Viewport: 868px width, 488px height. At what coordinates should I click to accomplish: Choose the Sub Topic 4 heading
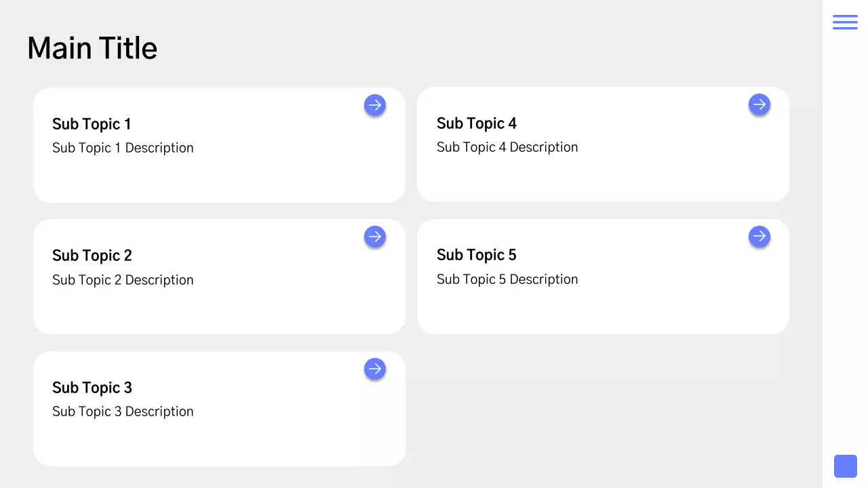(x=477, y=123)
